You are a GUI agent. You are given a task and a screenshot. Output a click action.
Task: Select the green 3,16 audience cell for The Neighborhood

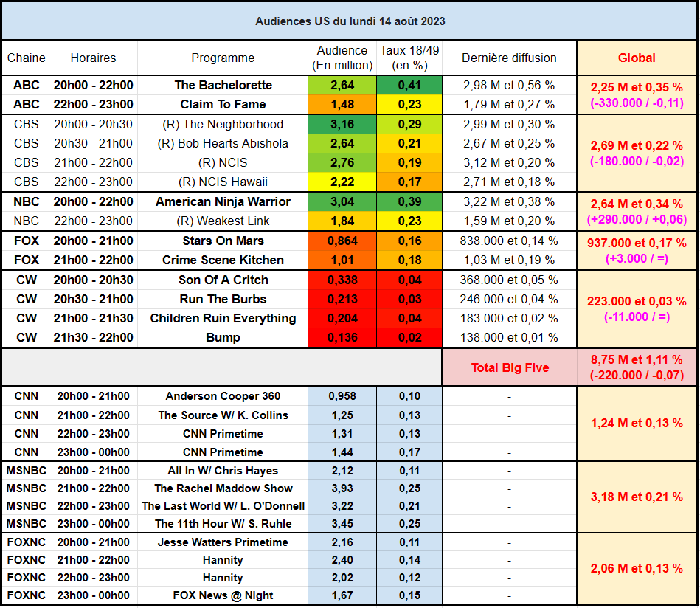(x=342, y=124)
